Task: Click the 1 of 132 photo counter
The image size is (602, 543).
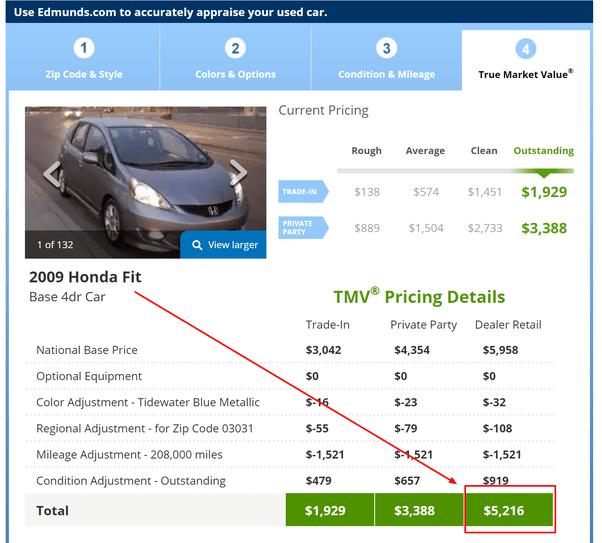Action: tap(55, 245)
